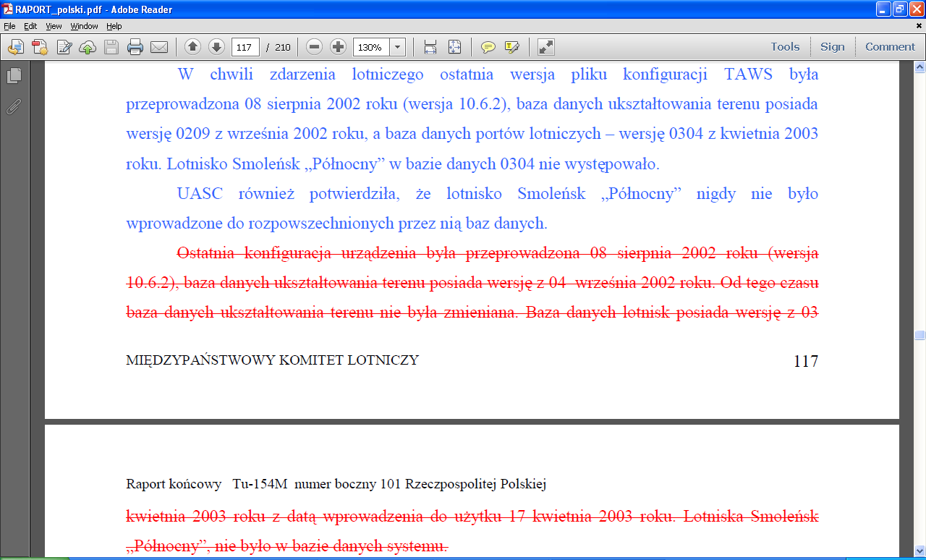Image resolution: width=926 pixels, height=560 pixels.
Task: Open the View menu
Action: click(54, 26)
